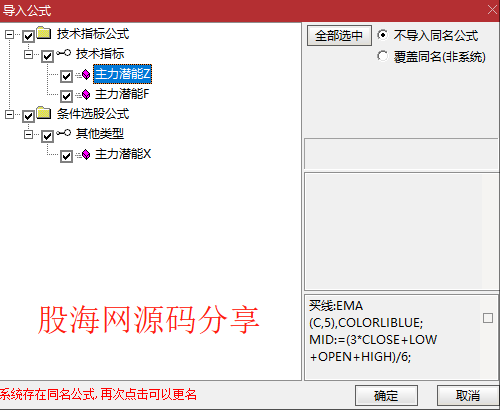
Task: Collapse the 技术指标公式 tree node
Action: coord(10,35)
